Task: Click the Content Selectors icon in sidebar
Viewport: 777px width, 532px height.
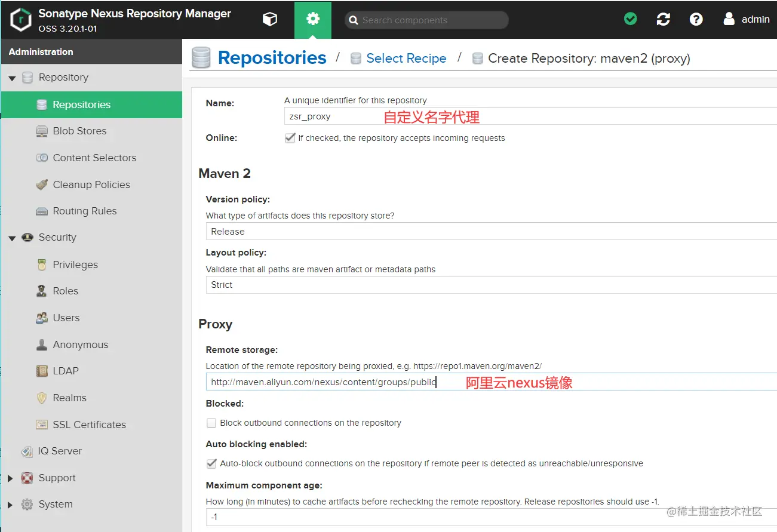Action: tap(42, 158)
